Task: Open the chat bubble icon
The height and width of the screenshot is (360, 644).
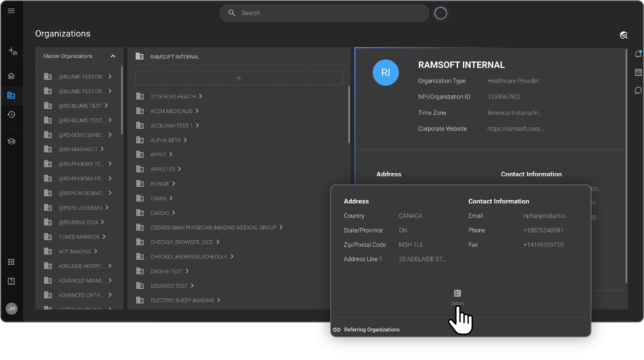Action: pos(638,90)
